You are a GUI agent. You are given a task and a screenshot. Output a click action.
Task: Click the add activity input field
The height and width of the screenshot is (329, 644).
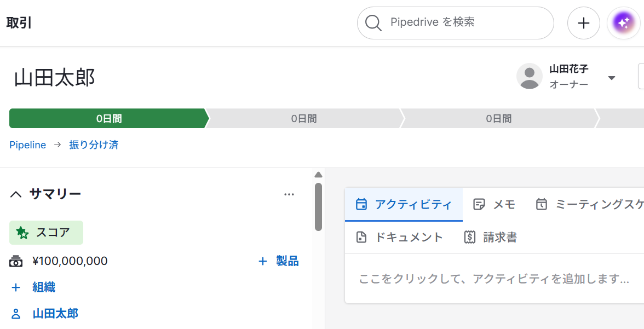[x=493, y=279]
